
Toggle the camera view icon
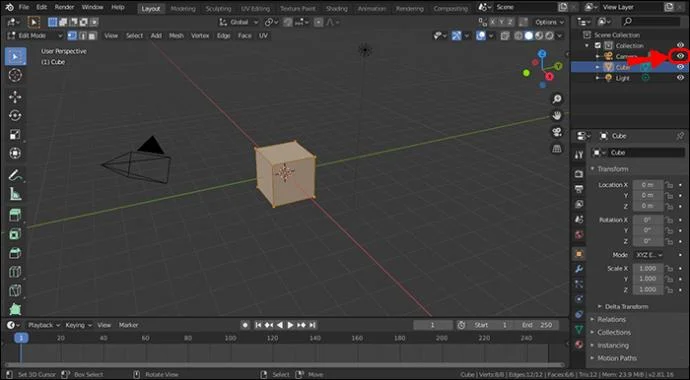click(x=557, y=132)
